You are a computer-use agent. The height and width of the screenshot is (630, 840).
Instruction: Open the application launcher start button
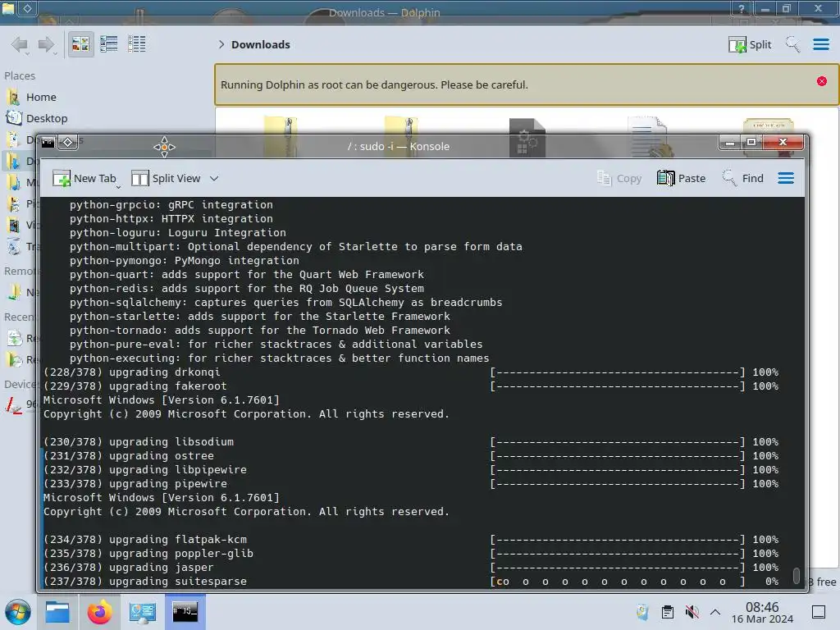click(x=18, y=612)
